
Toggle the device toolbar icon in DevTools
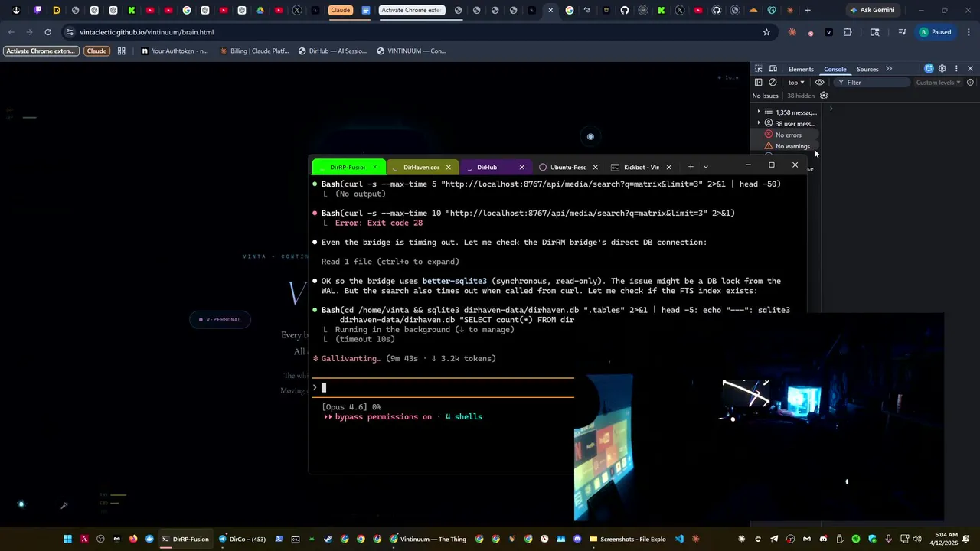coord(773,69)
